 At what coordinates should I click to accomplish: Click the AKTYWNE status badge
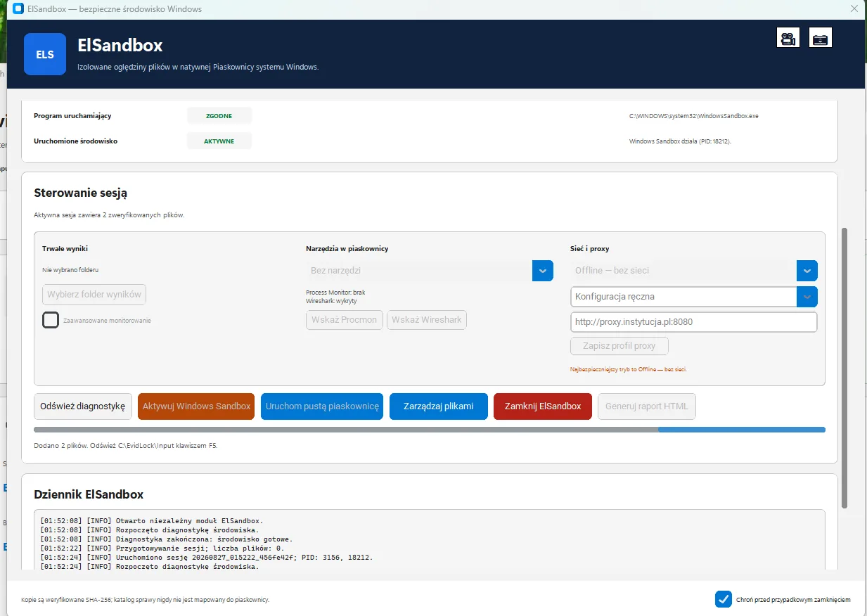click(x=219, y=141)
